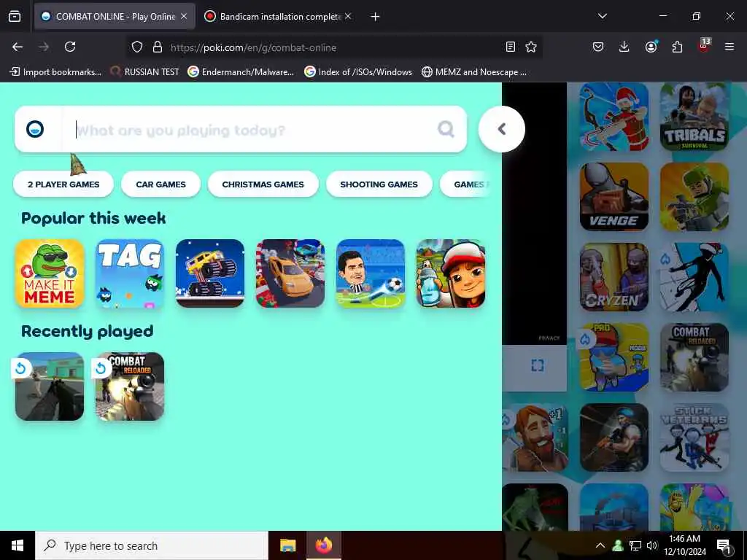
Task: Open the extensions puzzle icon
Action: (x=677, y=47)
